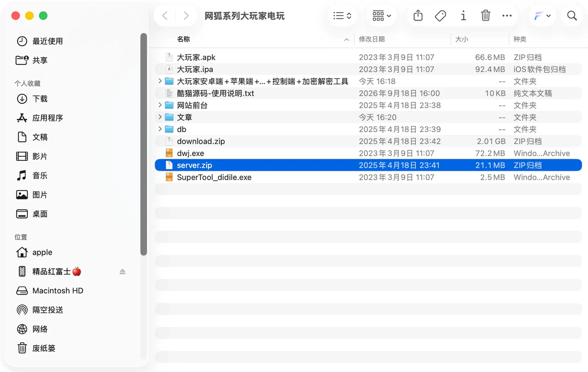Select 音乐 in the sidebar
Viewport: 588px width, 372px height.
coord(32,176)
